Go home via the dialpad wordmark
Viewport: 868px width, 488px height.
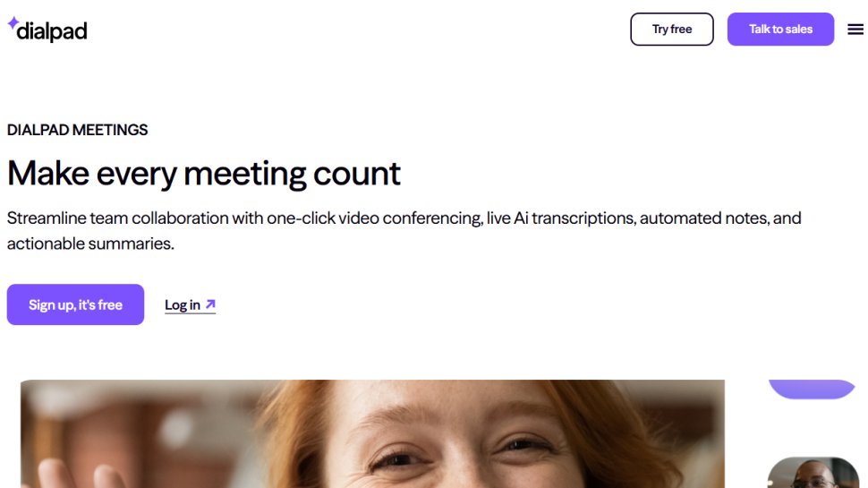click(52, 31)
